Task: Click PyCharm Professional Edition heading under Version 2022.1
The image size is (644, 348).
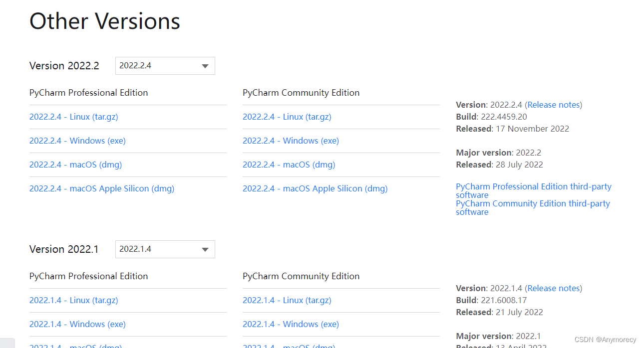Action: [x=89, y=276]
